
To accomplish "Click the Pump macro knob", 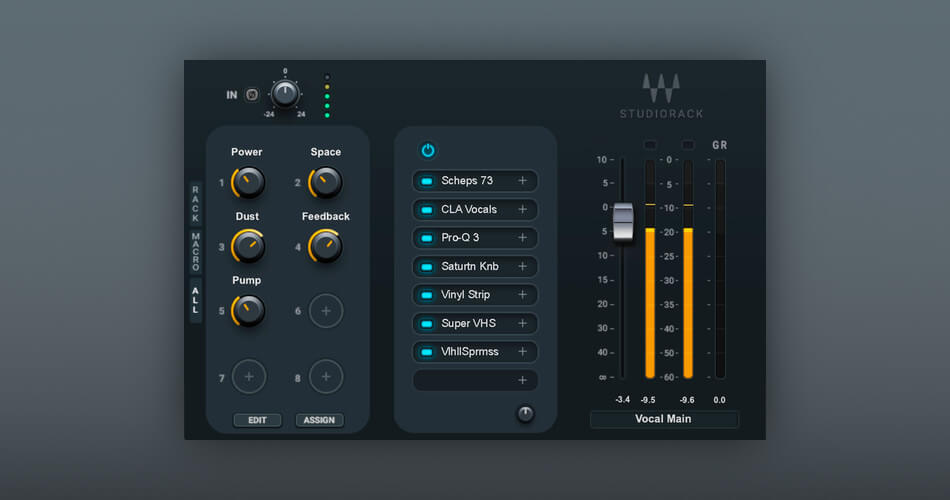I will 248,310.
